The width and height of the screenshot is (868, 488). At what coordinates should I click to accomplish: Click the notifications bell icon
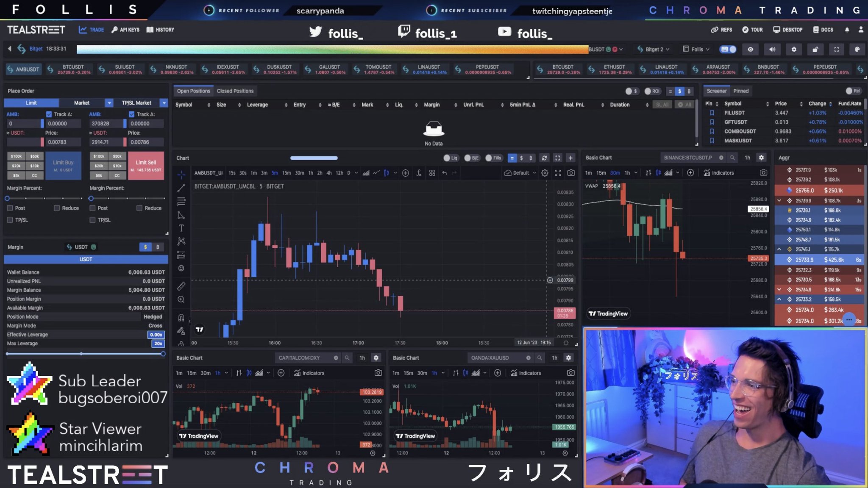pyautogui.click(x=847, y=30)
